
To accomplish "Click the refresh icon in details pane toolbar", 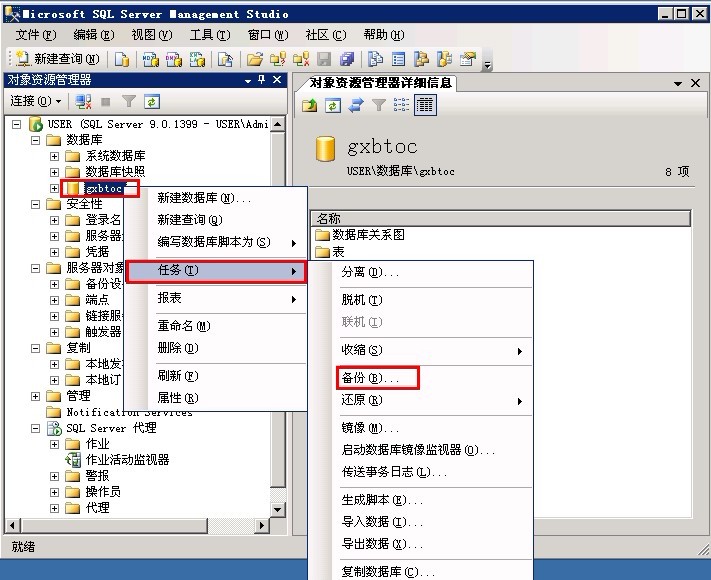I will [x=333, y=105].
